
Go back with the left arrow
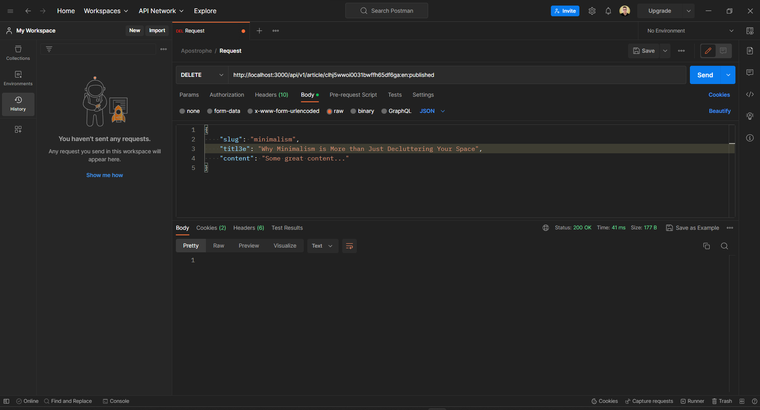tap(28, 11)
